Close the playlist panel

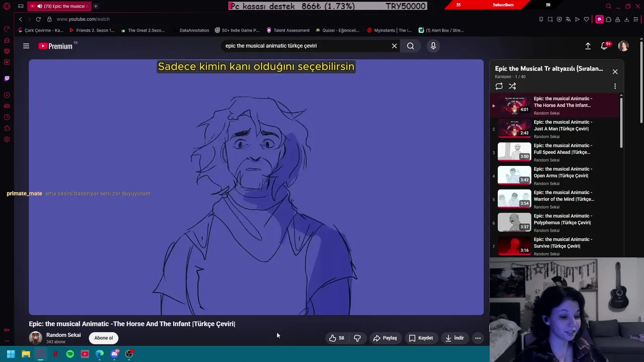pos(615,72)
